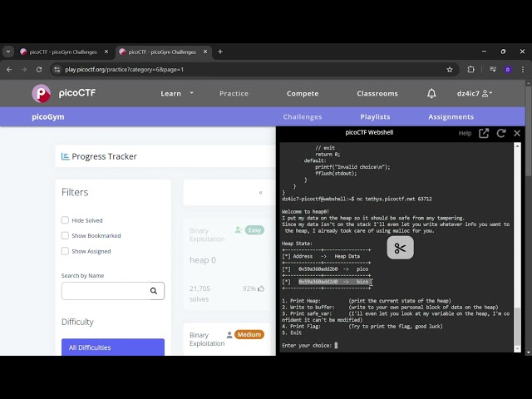
Task: Toggle the Show Bookmarked checkbox
Action: (65, 235)
